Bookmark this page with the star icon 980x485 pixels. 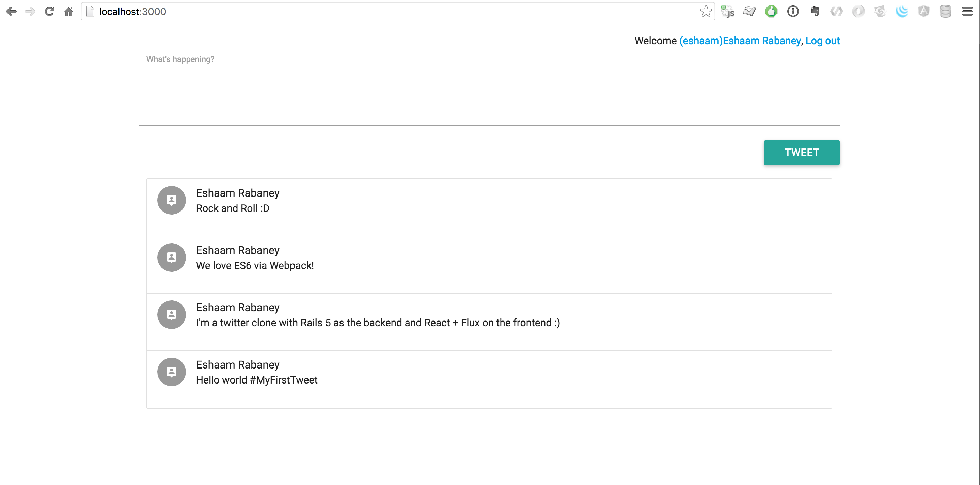[x=706, y=12]
